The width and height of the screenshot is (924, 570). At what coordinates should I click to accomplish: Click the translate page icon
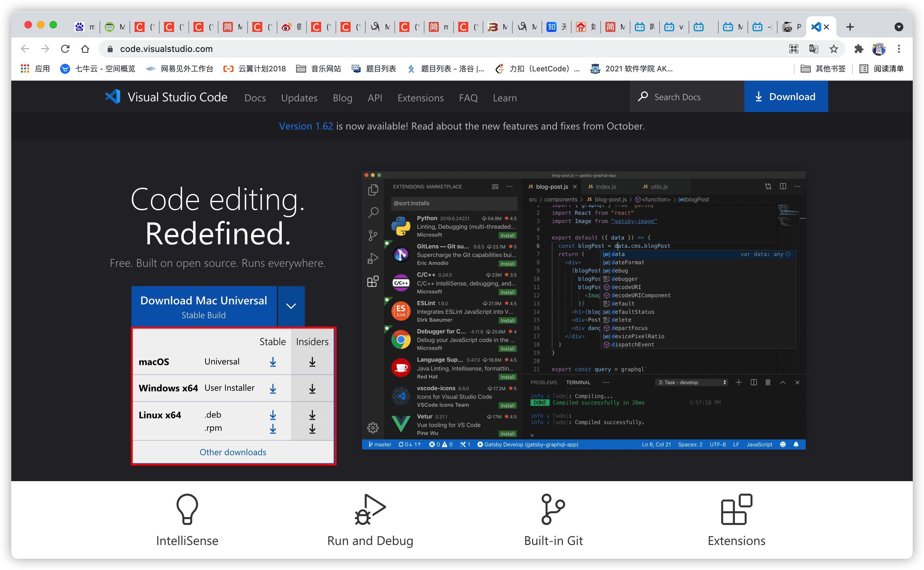tap(814, 48)
